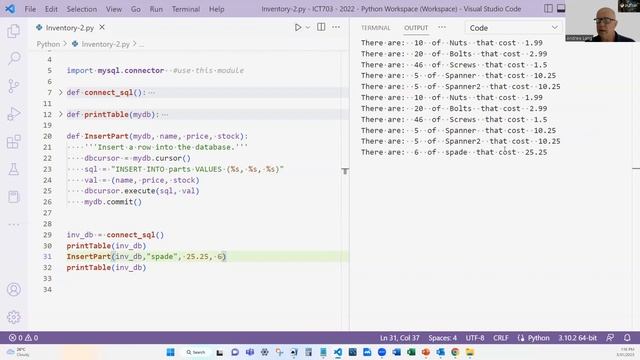Open the View menu
Image resolution: width=640 pixels, height=360 pixels.
point(114,9)
